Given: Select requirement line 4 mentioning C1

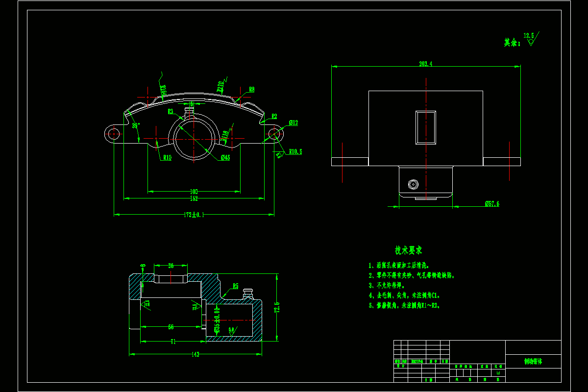Looking at the screenshot, I should (404, 295).
